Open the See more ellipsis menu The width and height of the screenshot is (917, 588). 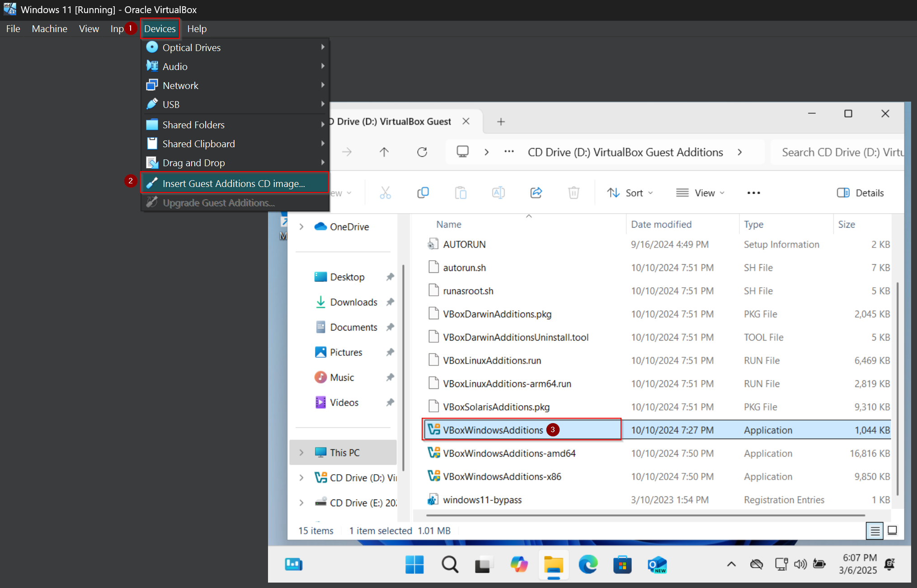click(753, 193)
